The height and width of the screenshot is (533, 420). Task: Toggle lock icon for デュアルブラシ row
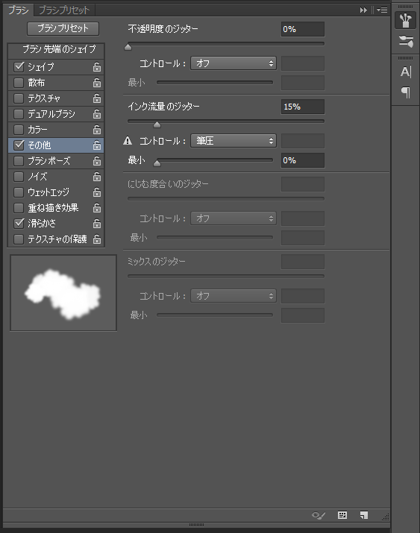97,114
